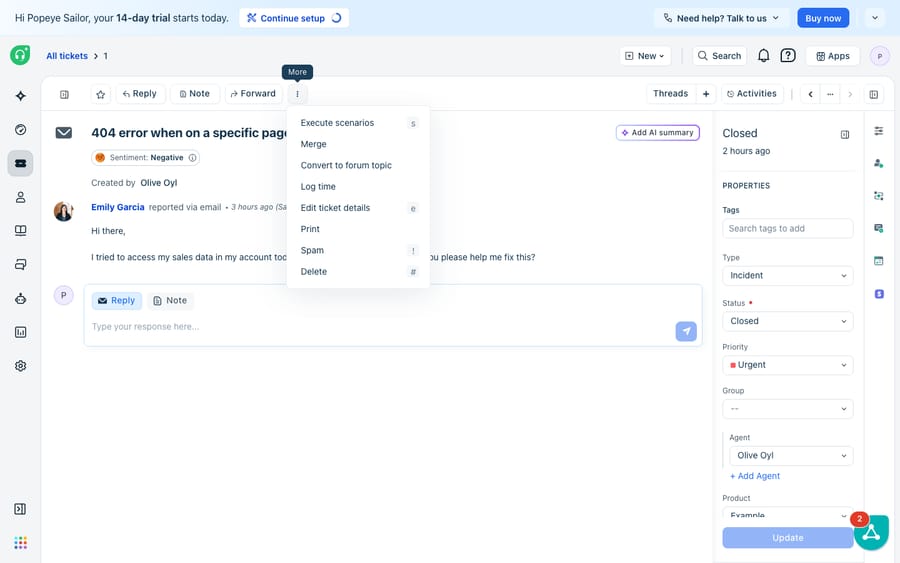Open Settings gear in left sidebar
Viewport: 900px width, 563px height.
(x=21, y=366)
